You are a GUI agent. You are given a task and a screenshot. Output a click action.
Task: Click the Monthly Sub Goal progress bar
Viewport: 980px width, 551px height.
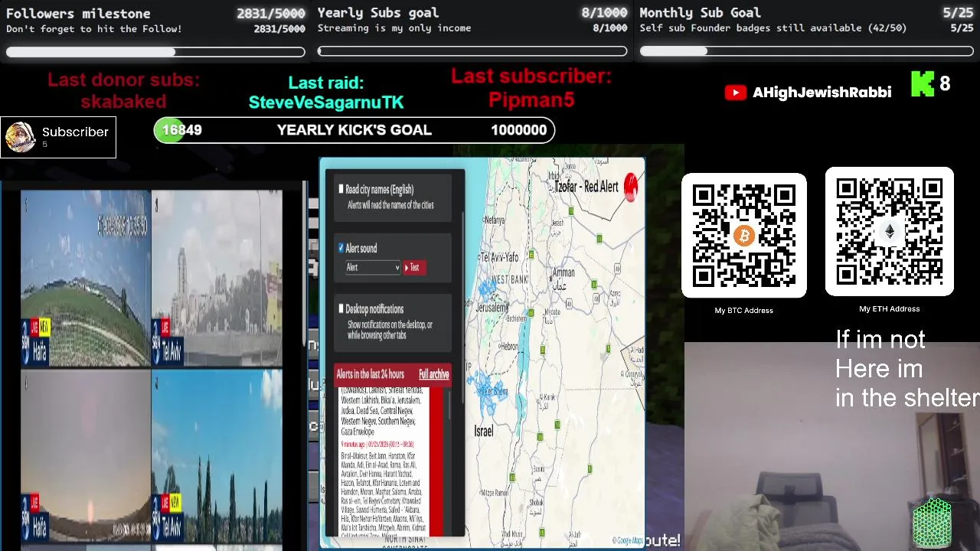tap(806, 51)
